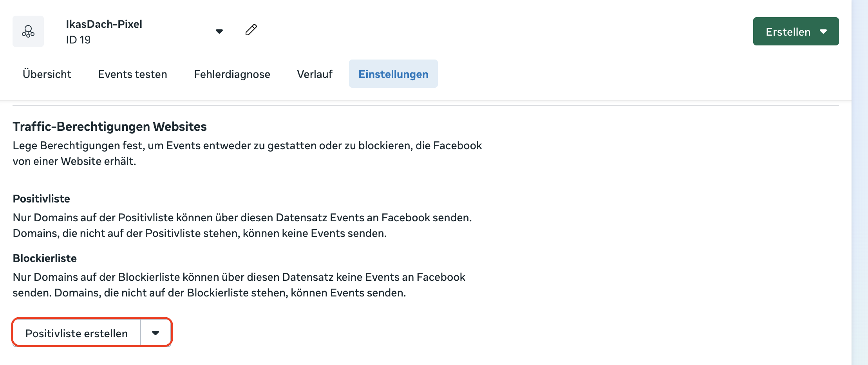
Task: Click the Positivliste section heading
Action: tap(42, 199)
